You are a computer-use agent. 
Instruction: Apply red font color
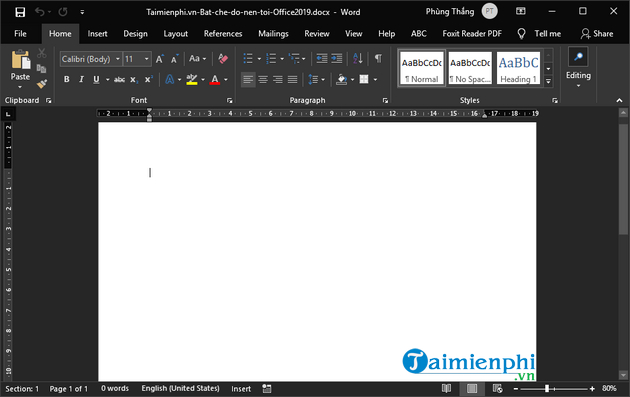point(215,80)
